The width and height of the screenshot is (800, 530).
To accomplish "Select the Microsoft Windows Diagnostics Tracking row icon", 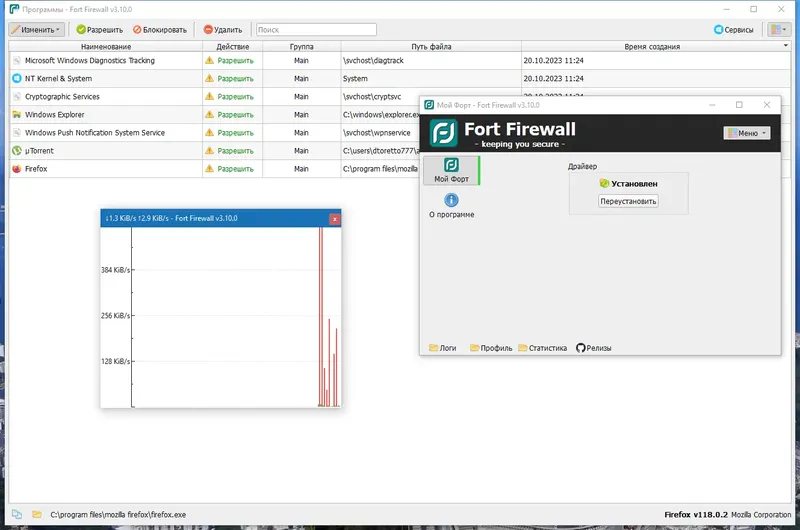I will pyautogui.click(x=17, y=60).
